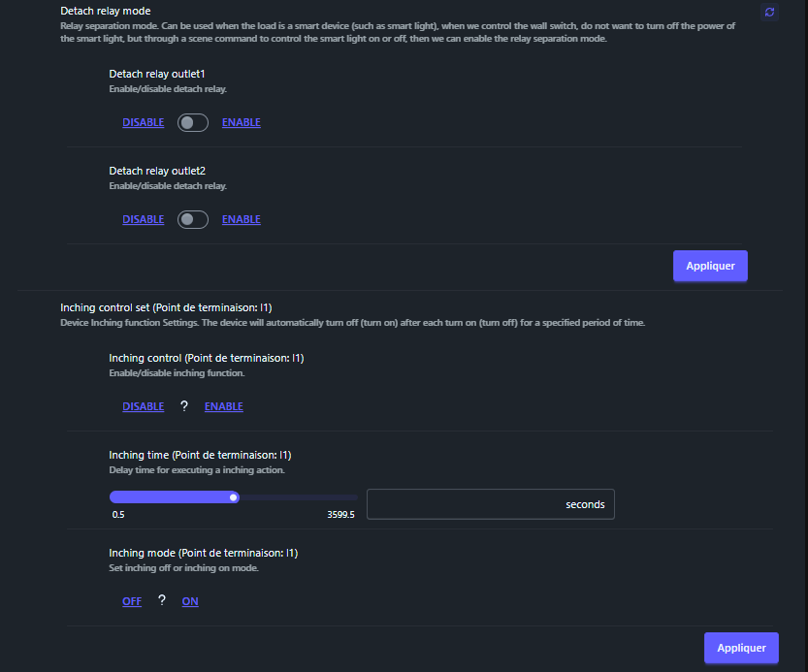Viewport: 808px width, 672px height.
Task: Click DISABLE for Detach relay outlet2
Action: point(143,220)
